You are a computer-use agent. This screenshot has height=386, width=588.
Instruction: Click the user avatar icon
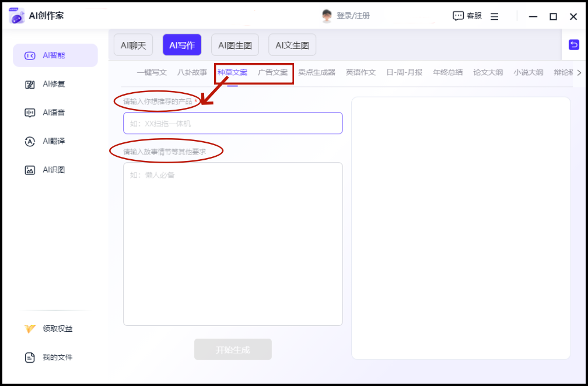[x=327, y=16]
